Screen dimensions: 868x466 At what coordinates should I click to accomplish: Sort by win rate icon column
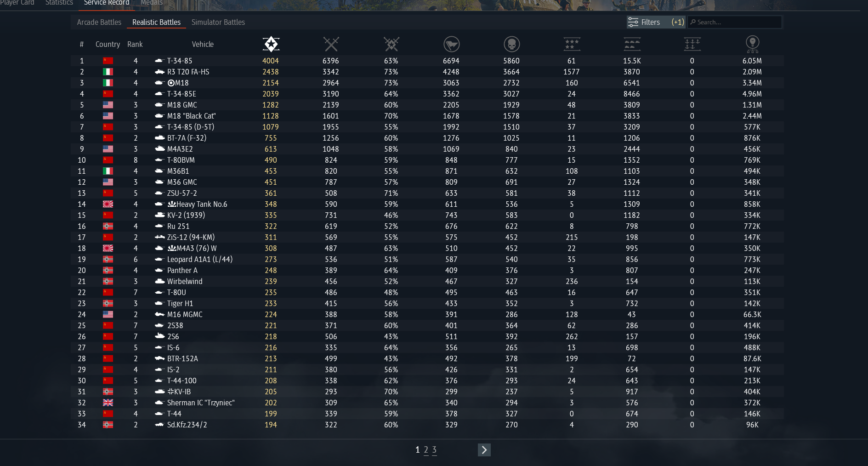(391, 44)
